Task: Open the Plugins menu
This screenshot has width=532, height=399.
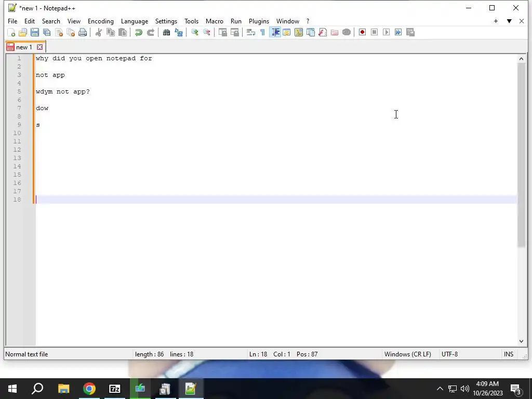Action: click(x=259, y=21)
